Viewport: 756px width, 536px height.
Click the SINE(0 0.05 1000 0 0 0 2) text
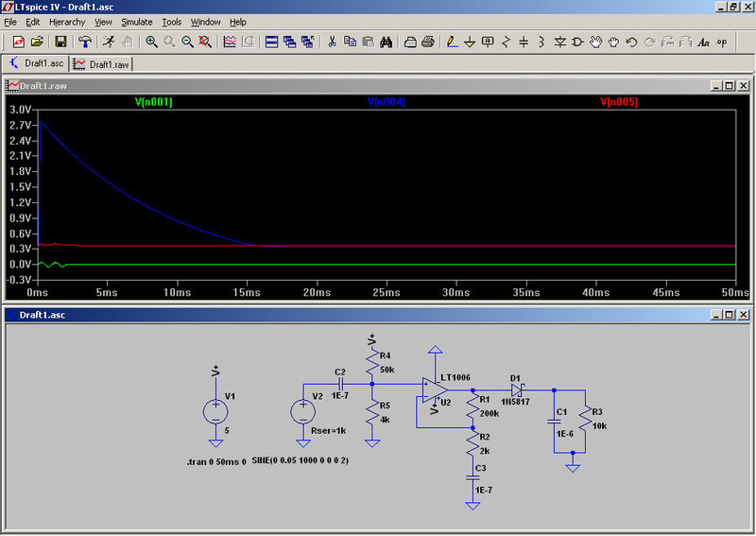(300, 460)
